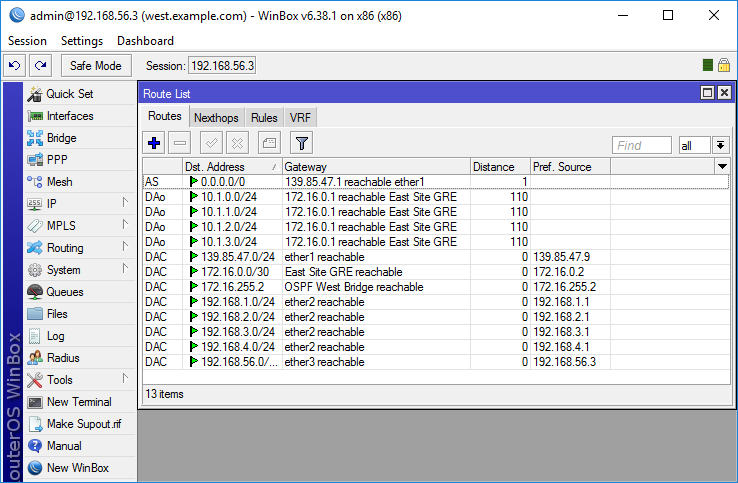Click the System gear icon
This screenshot has height=483, width=738.
point(34,270)
